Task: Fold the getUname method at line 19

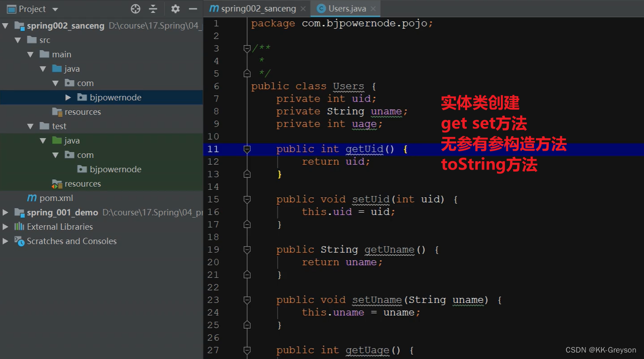Action: pyautogui.click(x=247, y=249)
